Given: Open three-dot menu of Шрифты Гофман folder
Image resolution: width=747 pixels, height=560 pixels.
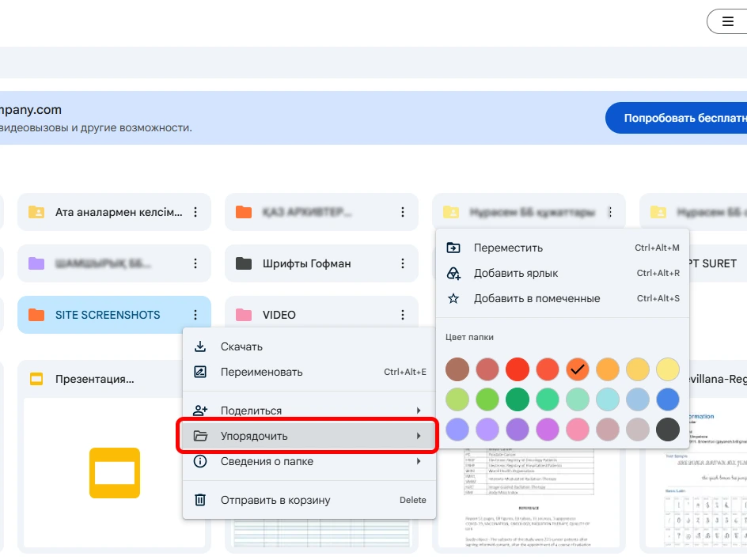Looking at the screenshot, I should [403, 263].
